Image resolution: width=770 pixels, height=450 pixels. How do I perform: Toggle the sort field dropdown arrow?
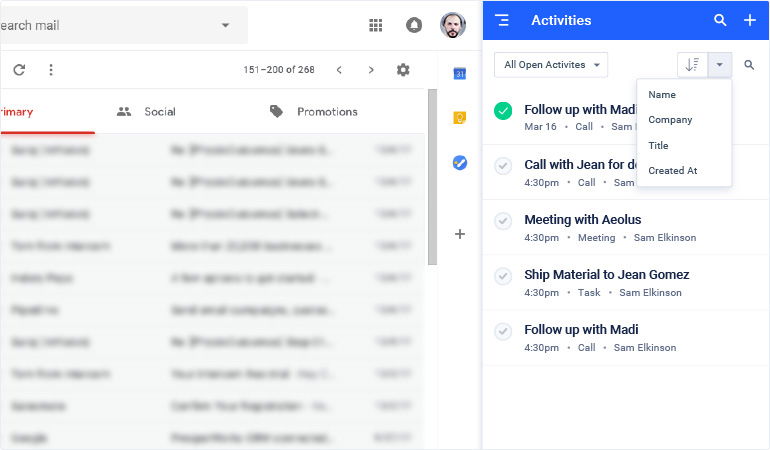pyautogui.click(x=719, y=64)
